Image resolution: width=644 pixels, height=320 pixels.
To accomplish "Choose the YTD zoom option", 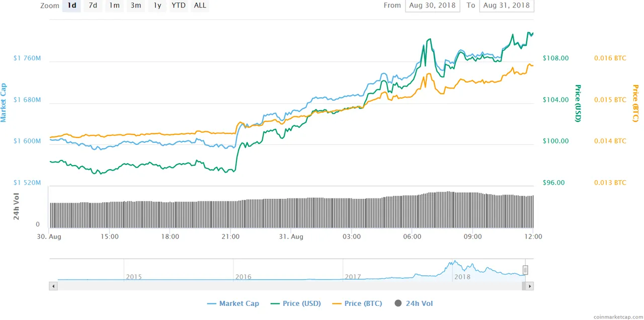I will coord(178,6).
